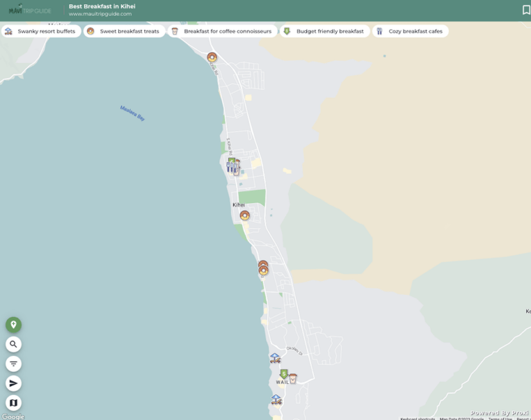Select Breakfast for coffee connoisseurs filter
531x420 pixels.
[x=223, y=31]
